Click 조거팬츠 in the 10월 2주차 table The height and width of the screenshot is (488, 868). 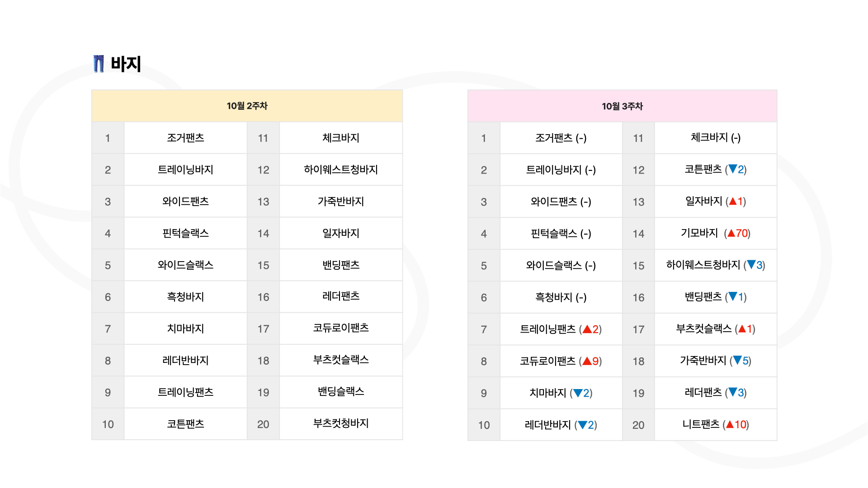(x=186, y=138)
